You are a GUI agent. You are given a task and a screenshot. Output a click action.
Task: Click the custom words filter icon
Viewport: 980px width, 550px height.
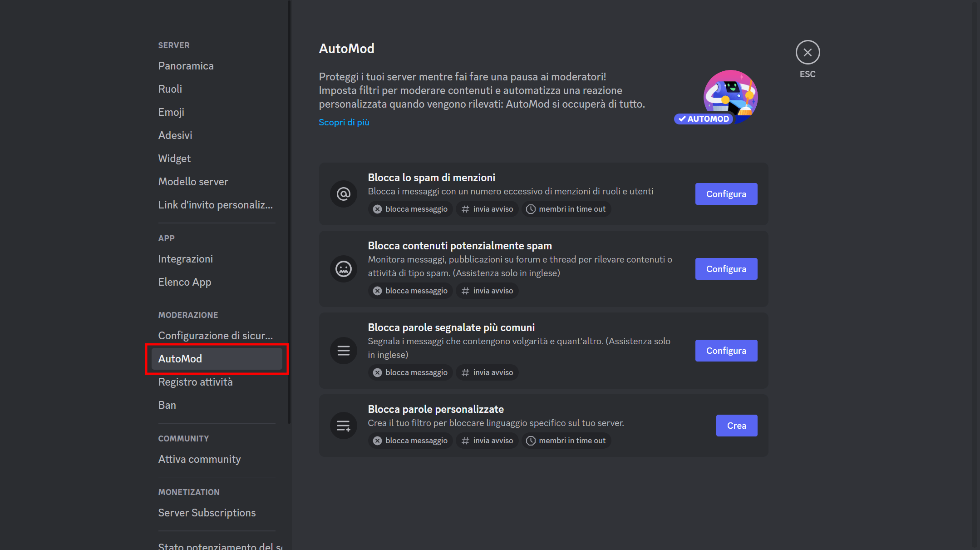coord(344,426)
